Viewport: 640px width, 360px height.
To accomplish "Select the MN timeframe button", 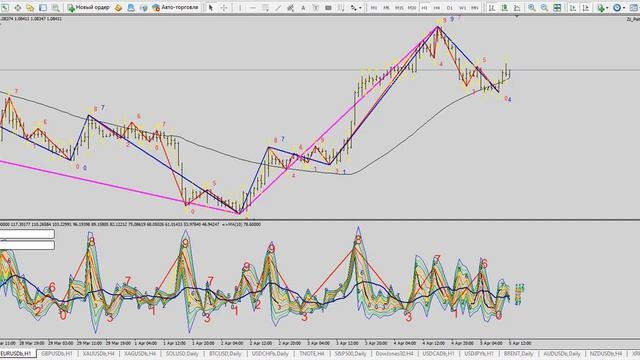I will (475, 8).
